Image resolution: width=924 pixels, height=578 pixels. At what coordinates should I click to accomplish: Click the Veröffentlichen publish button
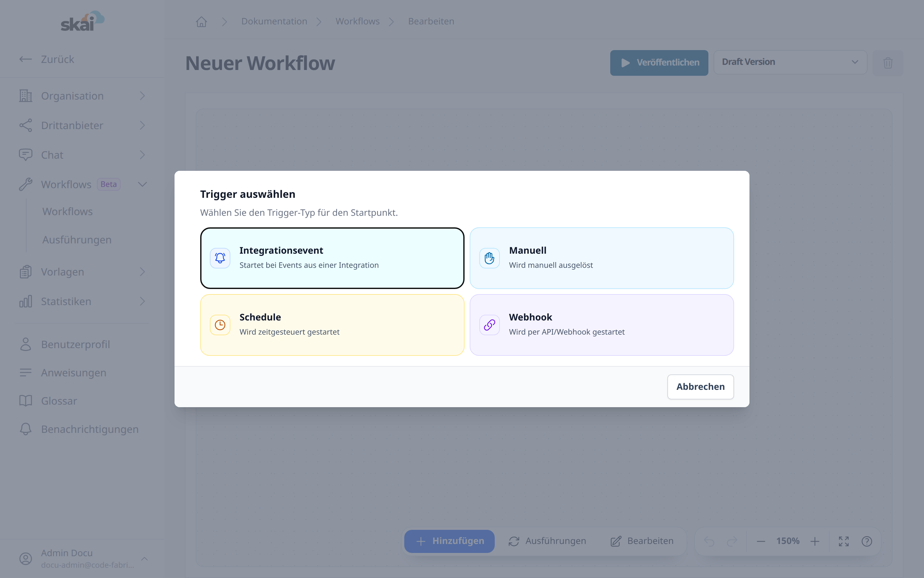tap(659, 63)
